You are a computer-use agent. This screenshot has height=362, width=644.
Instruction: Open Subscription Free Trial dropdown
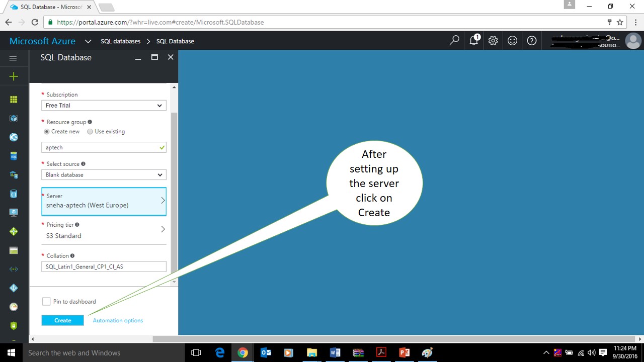(104, 106)
